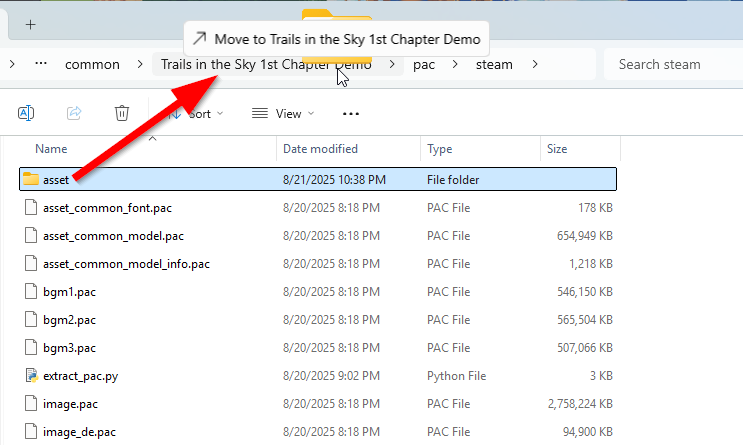This screenshot has height=445, width=743.
Task: Sort by the Size column header
Action: 557,149
